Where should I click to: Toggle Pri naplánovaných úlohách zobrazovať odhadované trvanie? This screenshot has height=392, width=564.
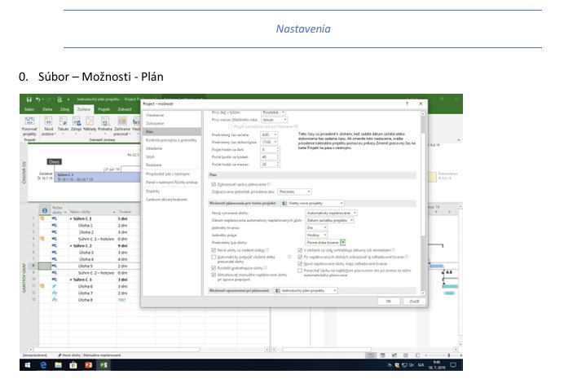coord(300,258)
